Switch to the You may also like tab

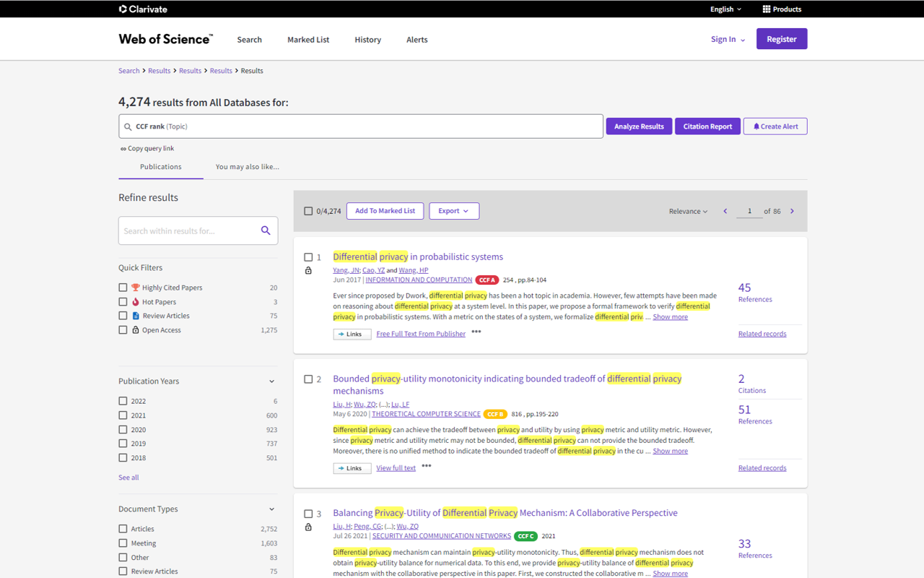coord(247,167)
